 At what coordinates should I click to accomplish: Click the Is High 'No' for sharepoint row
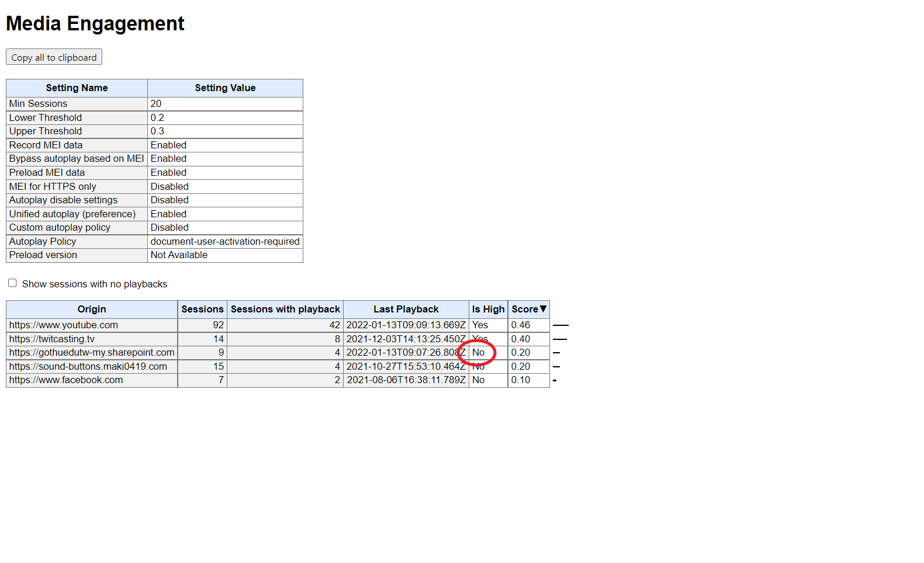coord(479,353)
